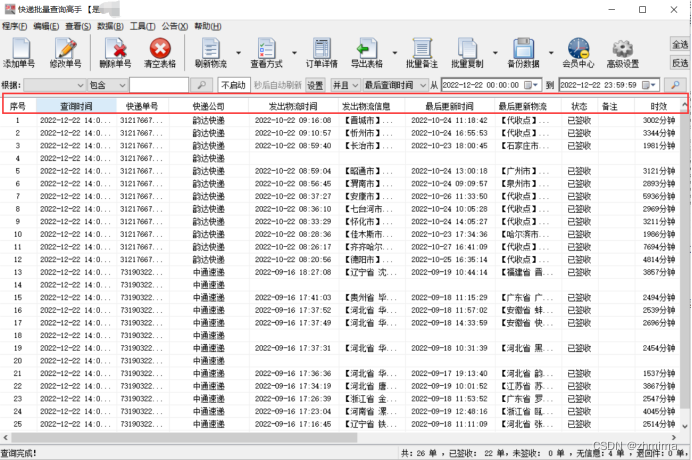
Task: Click the 设置 auto-refresh settings button
Action: pos(315,85)
